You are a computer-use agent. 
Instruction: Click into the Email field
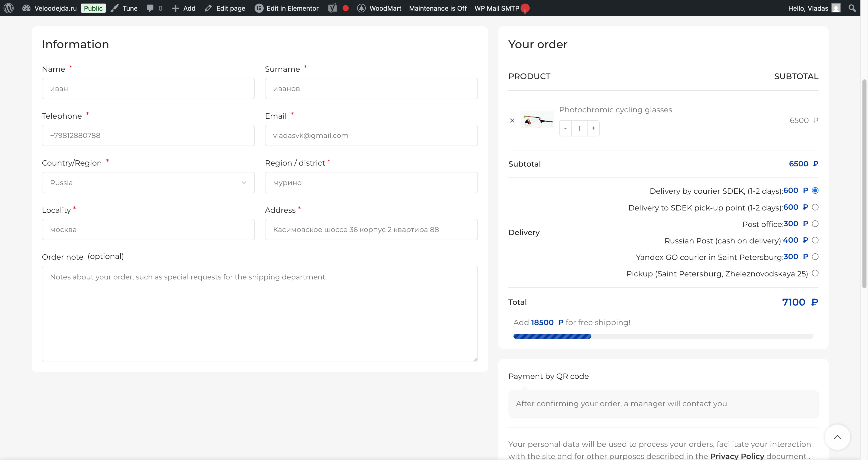pos(371,135)
